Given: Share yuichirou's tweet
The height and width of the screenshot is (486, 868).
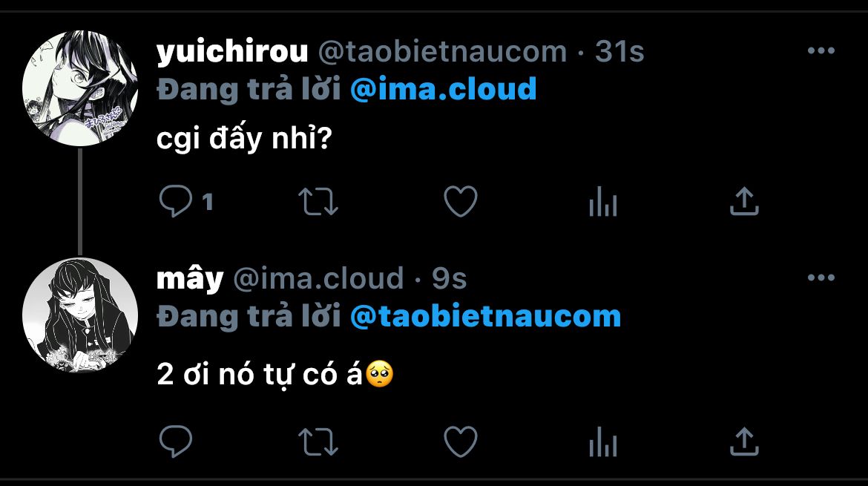Looking at the screenshot, I should coord(744,202).
